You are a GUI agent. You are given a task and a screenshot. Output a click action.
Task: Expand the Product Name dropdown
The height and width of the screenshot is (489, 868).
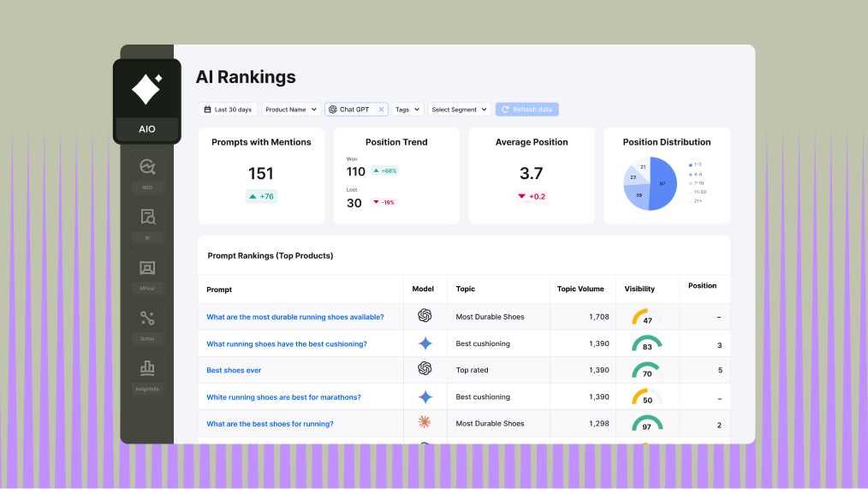point(291,110)
